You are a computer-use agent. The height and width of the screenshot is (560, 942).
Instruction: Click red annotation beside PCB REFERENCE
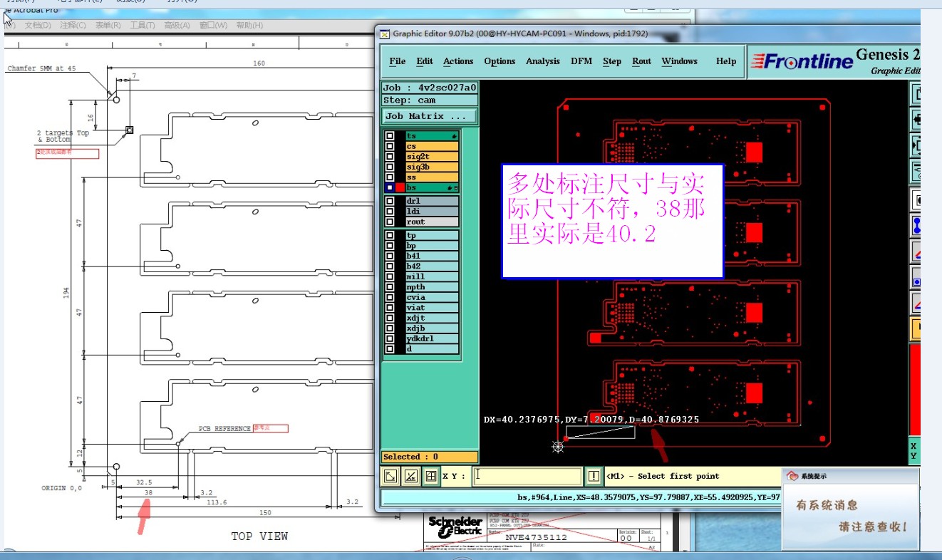point(271,428)
